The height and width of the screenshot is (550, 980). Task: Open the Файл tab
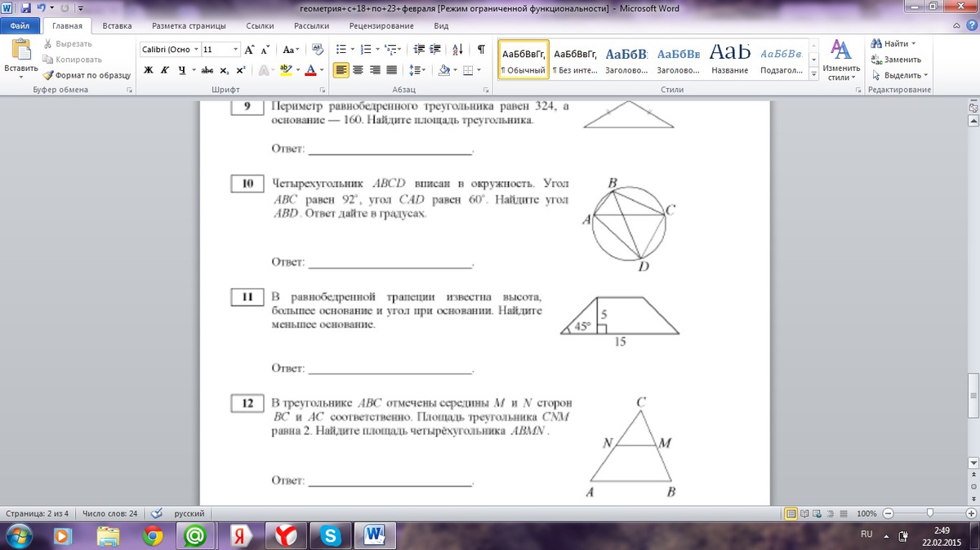click(20, 25)
